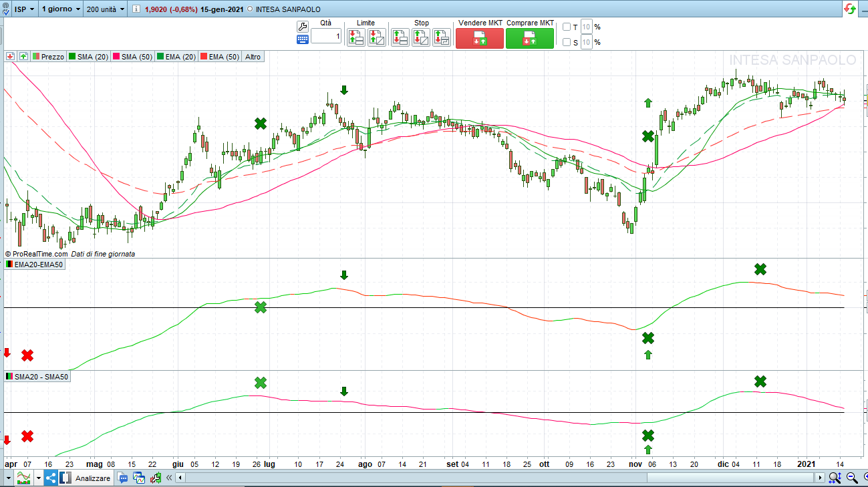
Task: Open the Altro indicator tab
Action: pos(253,57)
